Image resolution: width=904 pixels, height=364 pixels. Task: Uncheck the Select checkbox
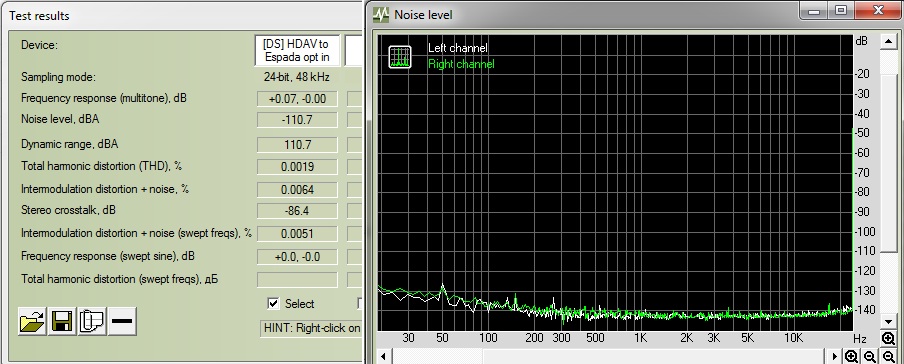point(273,303)
